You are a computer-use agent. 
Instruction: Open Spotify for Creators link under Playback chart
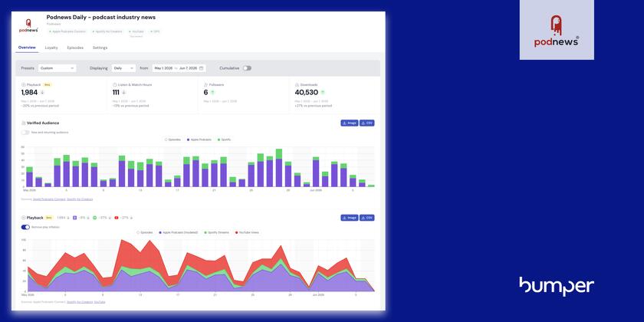click(80, 302)
